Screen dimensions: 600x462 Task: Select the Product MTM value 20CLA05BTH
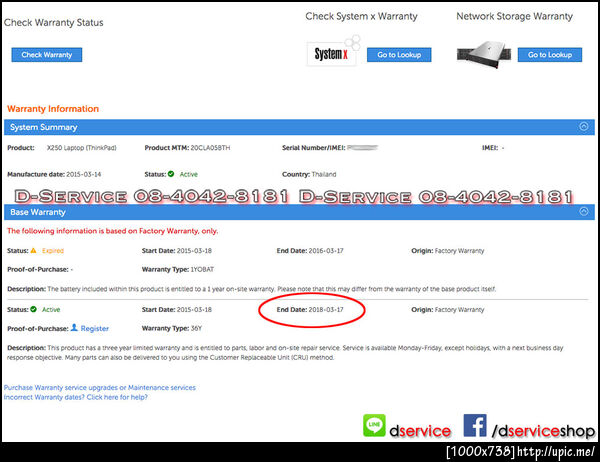point(210,148)
